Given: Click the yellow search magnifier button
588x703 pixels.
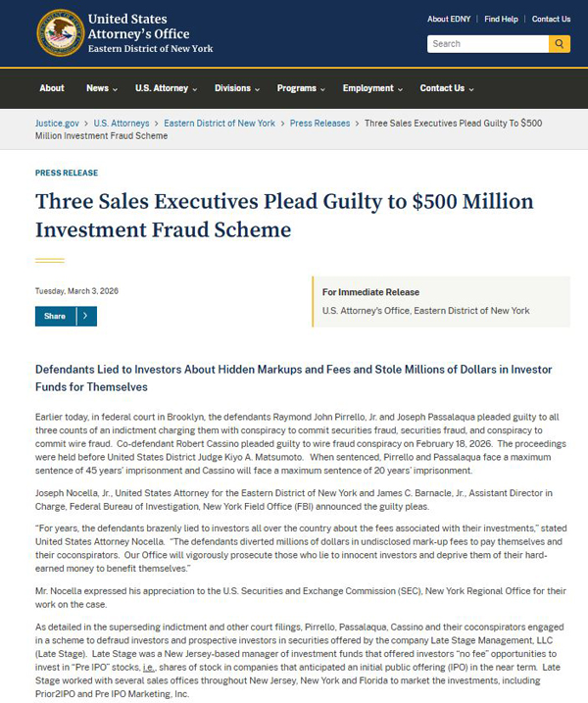Looking at the screenshot, I should [x=560, y=44].
